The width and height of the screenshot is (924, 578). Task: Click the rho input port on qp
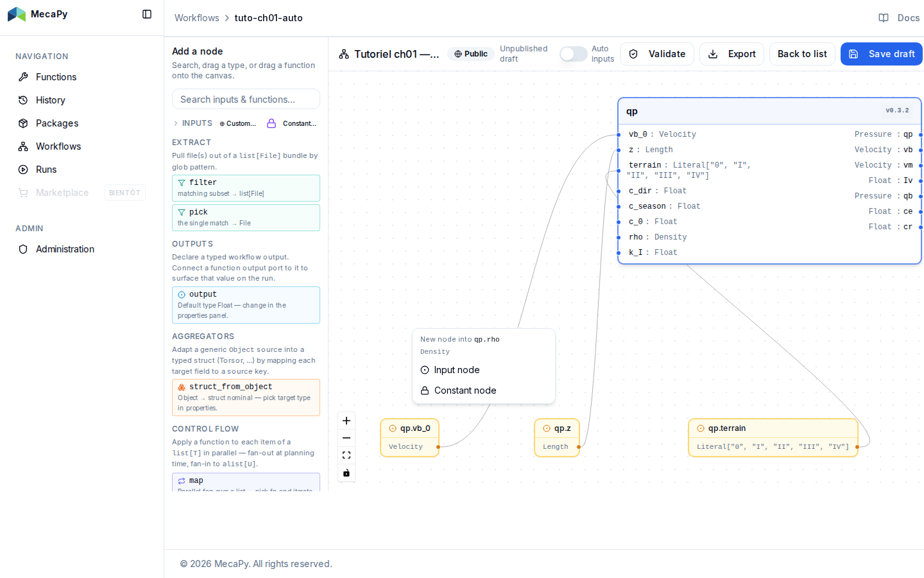point(619,238)
